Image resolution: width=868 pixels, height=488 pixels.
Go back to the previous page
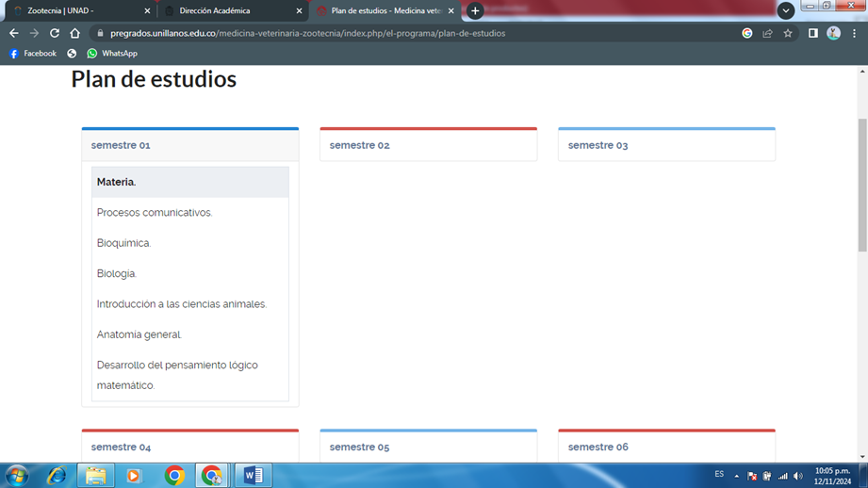[13, 33]
